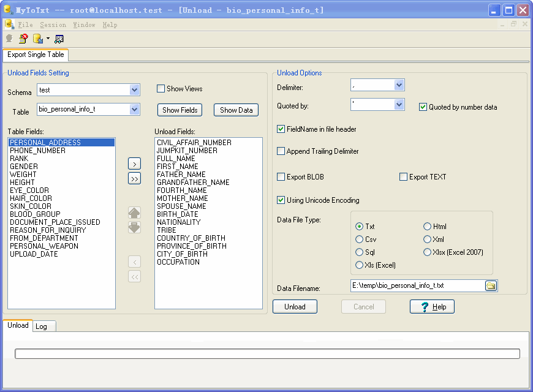The width and height of the screenshot is (533, 392).
Task: Select NATIONALITY in Unload Fields
Action: pyautogui.click(x=208, y=222)
